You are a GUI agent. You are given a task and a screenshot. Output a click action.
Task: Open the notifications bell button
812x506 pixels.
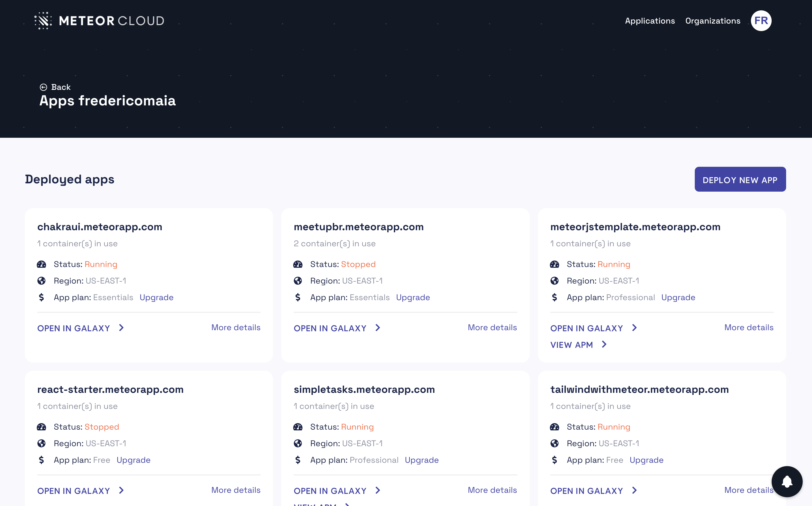click(x=787, y=482)
